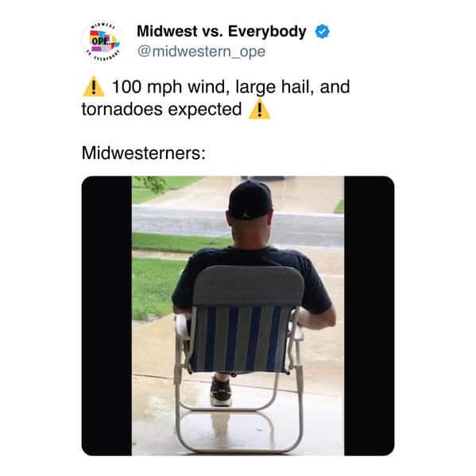Click the warning emoji before '100 mph'
Screen dimensions: 476x476
coord(94,87)
